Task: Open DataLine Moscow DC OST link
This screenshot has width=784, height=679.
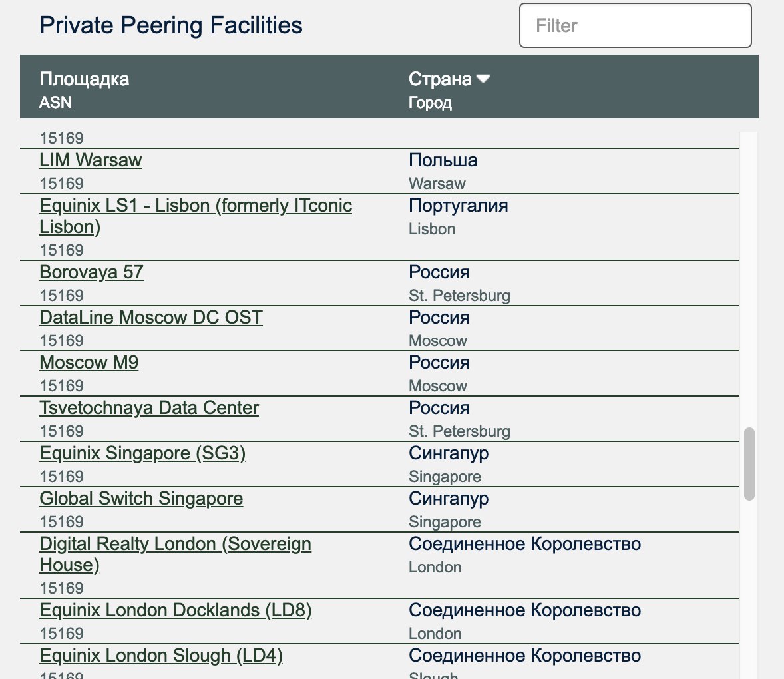Action: pyautogui.click(x=151, y=318)
